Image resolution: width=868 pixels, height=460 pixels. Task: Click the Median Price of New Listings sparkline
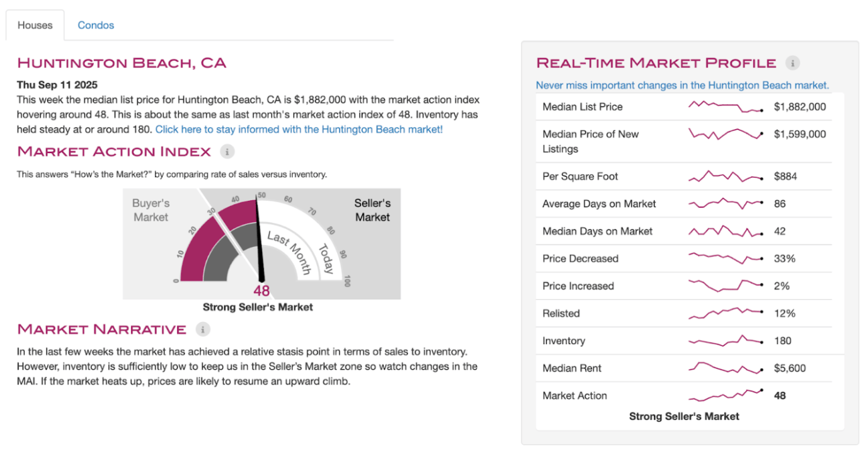click(x=726, y=134)
